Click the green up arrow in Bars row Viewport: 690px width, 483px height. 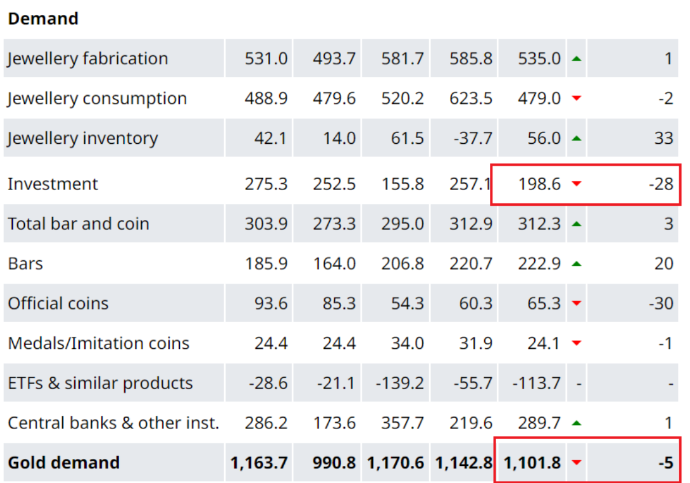click(576, 265)
